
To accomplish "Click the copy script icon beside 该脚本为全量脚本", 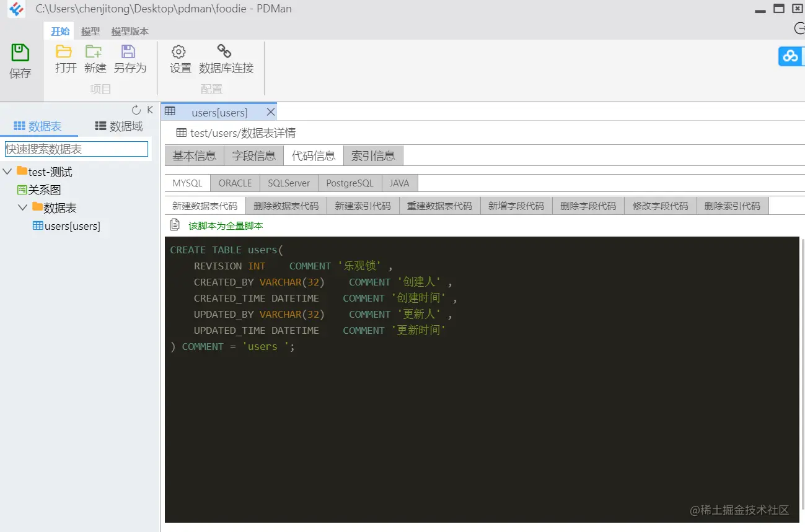I will pos(175,225).
